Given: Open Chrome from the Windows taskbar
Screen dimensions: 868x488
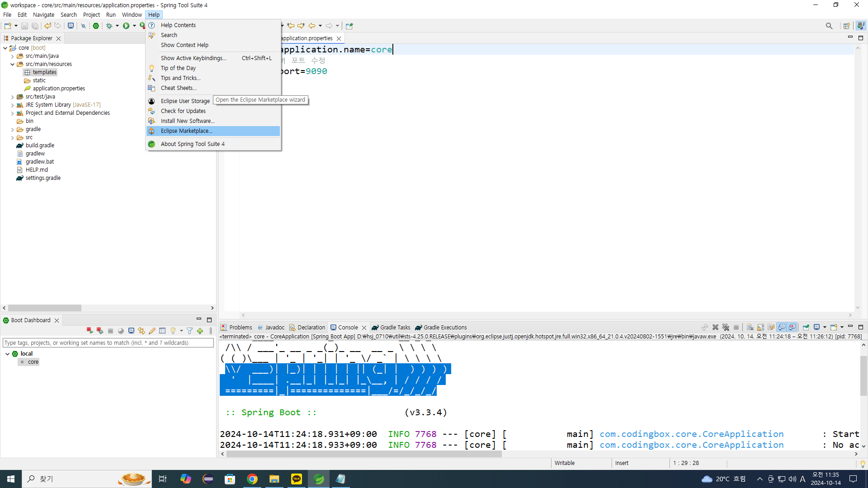Looking at the screenshot, I should [252, 479].
